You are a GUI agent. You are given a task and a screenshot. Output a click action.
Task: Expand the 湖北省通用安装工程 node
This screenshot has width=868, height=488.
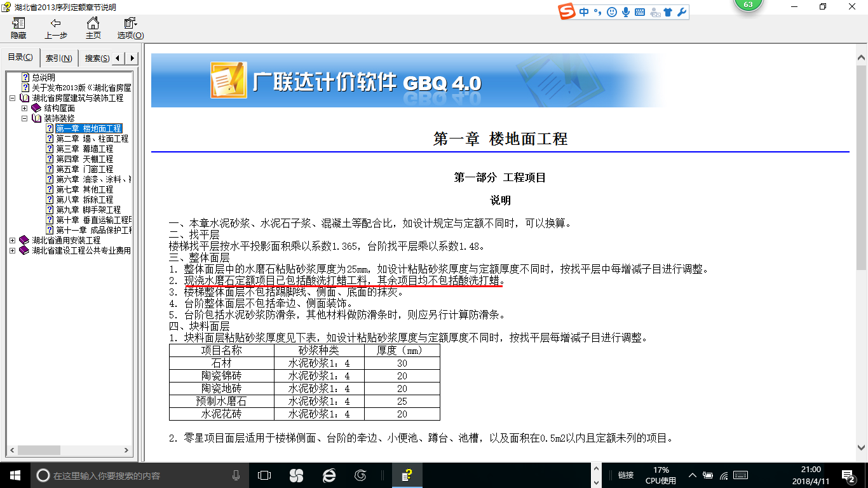(x=13, y=241)
